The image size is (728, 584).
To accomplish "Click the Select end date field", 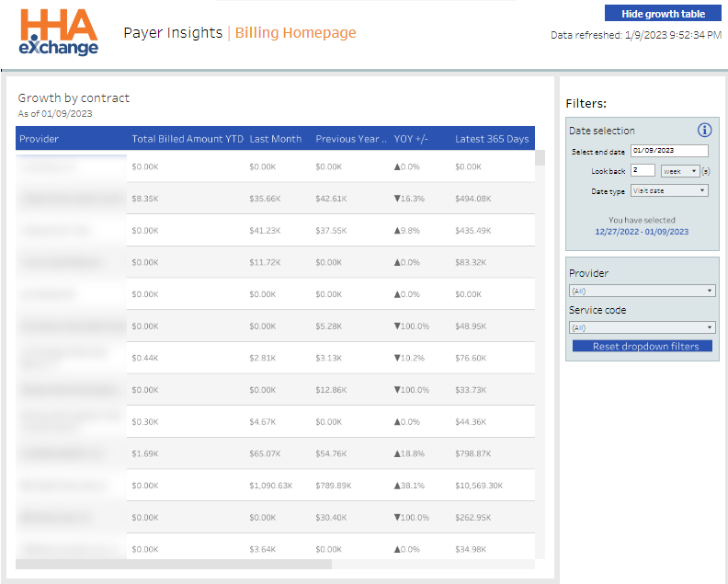I will tap(669, 151).
